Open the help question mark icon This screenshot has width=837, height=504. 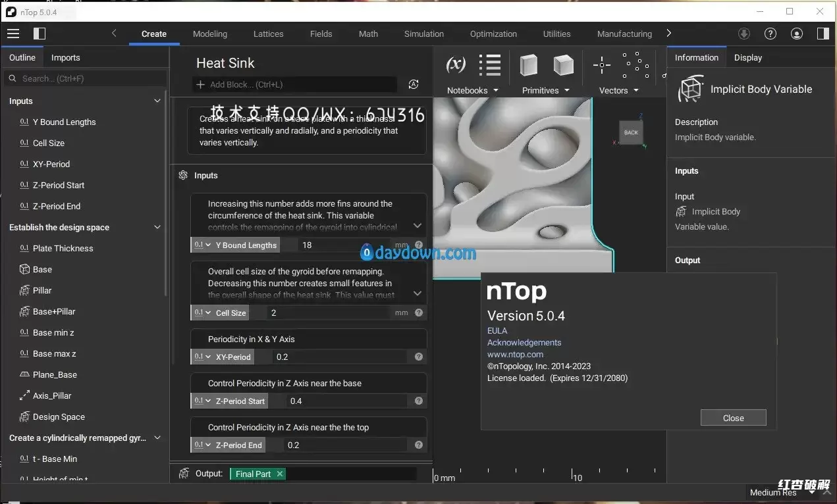770,34
